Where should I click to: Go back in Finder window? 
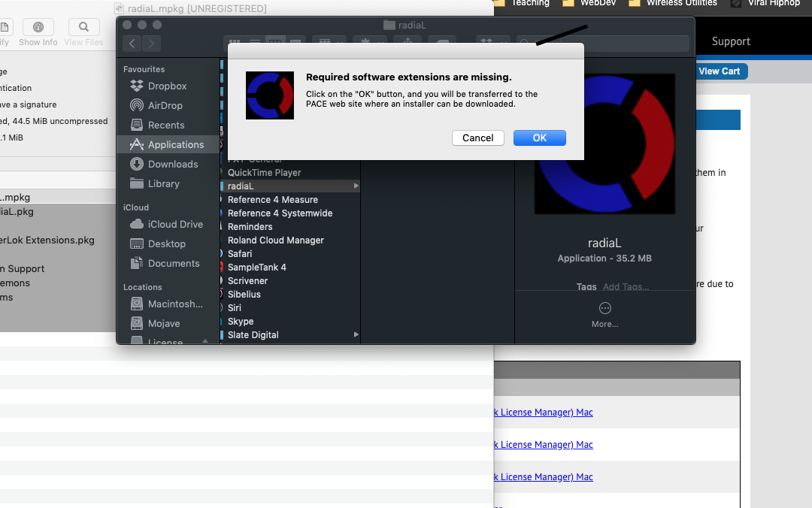coord(132,44)
